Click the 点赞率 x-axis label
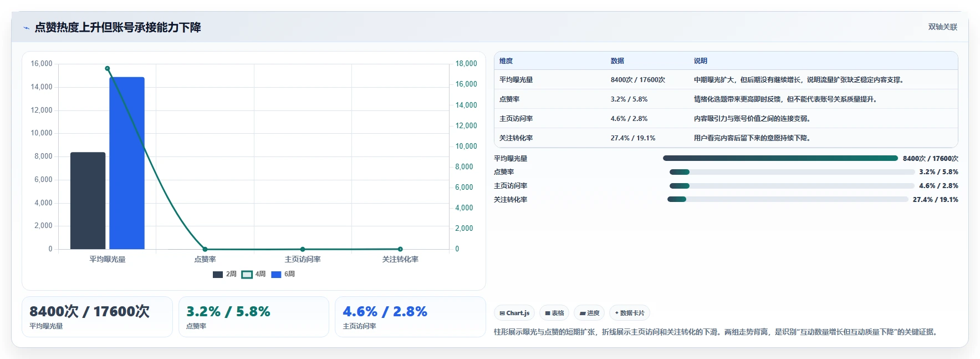The image size is (980, 359). click(x=205, y=259)
